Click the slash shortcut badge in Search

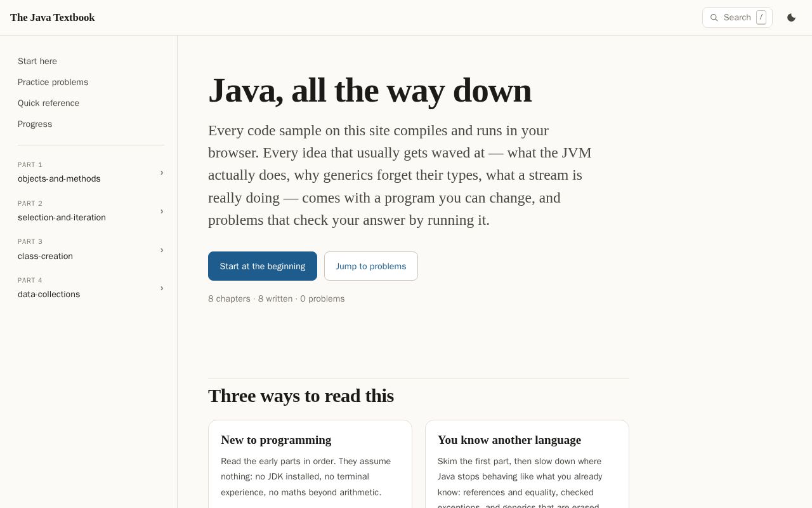point(761,18)
